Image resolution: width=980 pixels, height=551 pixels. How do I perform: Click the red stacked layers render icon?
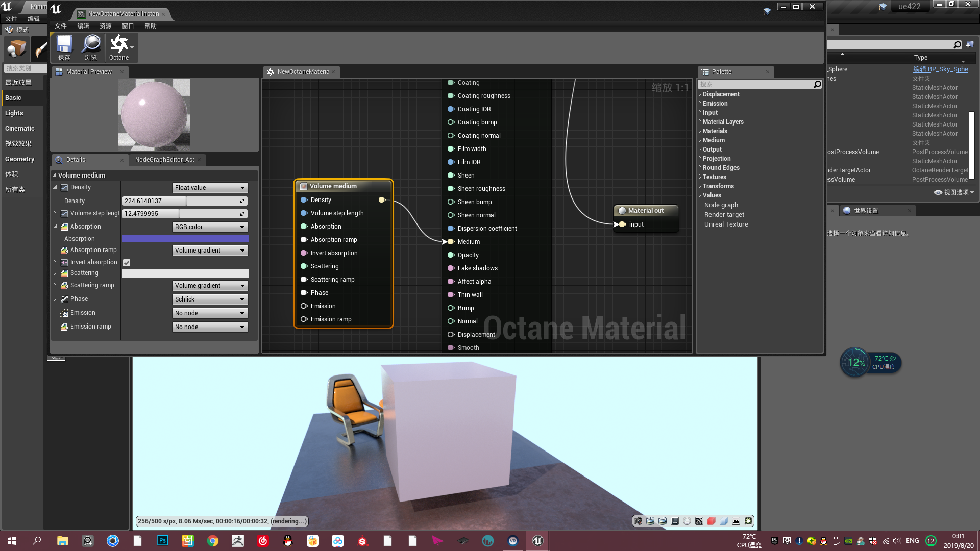pyautogui.click(x=712, y=521)
